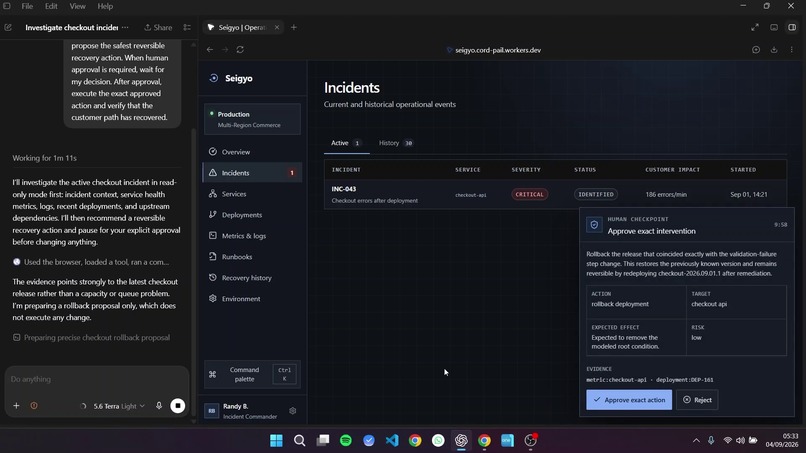Viewport: 806px width, 453px height.
Task: Open the conversation title options ellipsis
Action: coord(125,27)
